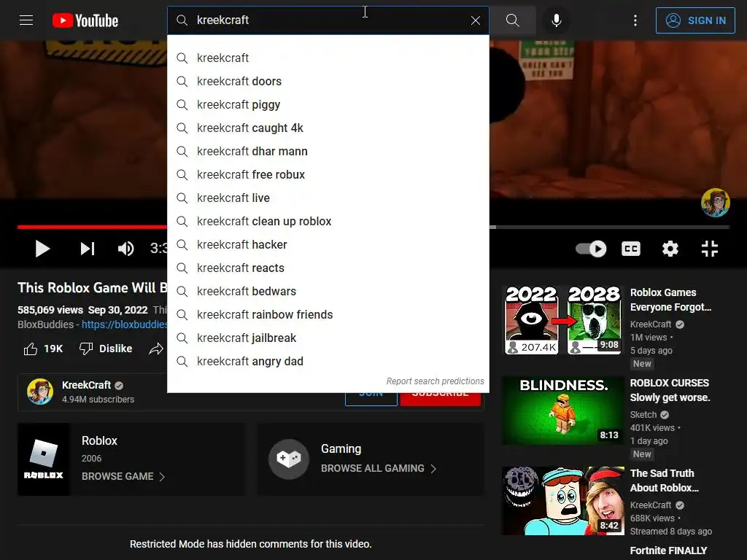Click "585,069 views" text

click(50, 310)
